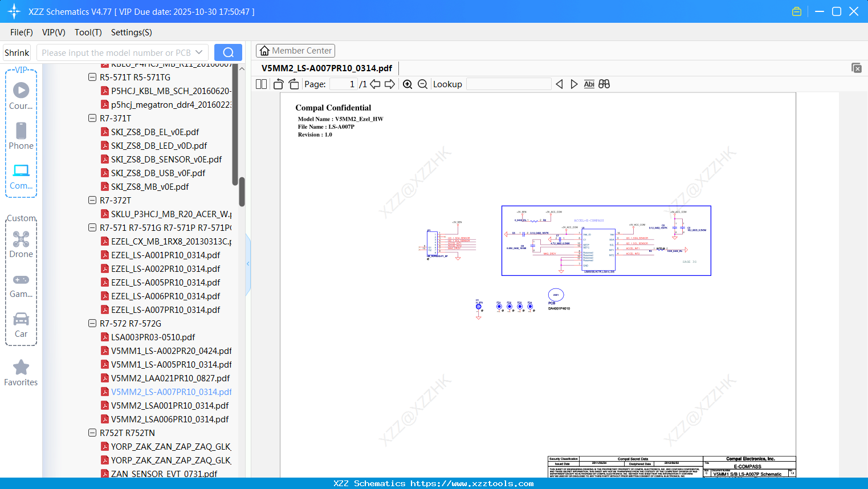Open the File menu
Screen dimensions: 868x489
pos(22,32)
